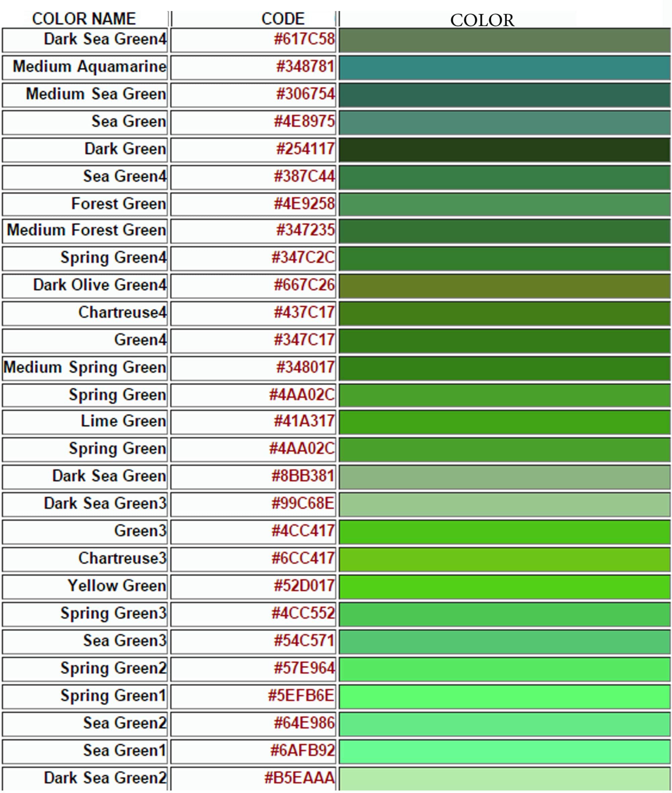Click the #617C58 code cell
Image resolution: width=672 pixels, height=793 pixels.
[304, 39]
